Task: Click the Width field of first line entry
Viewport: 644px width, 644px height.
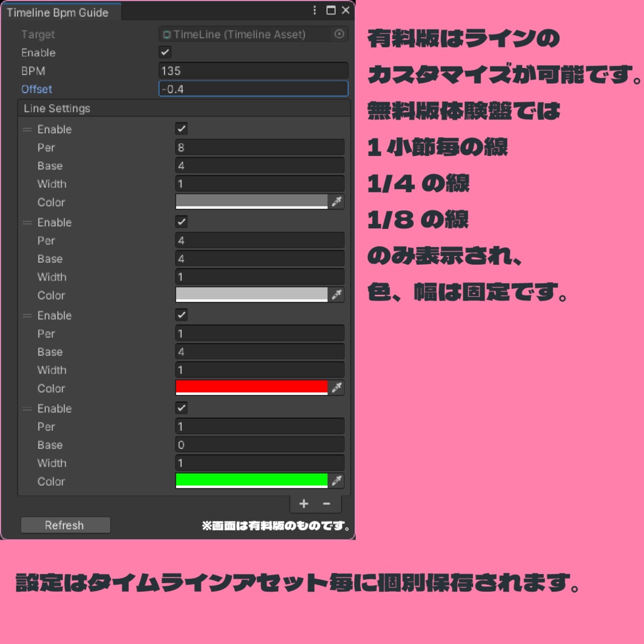Action: point(260,184)
